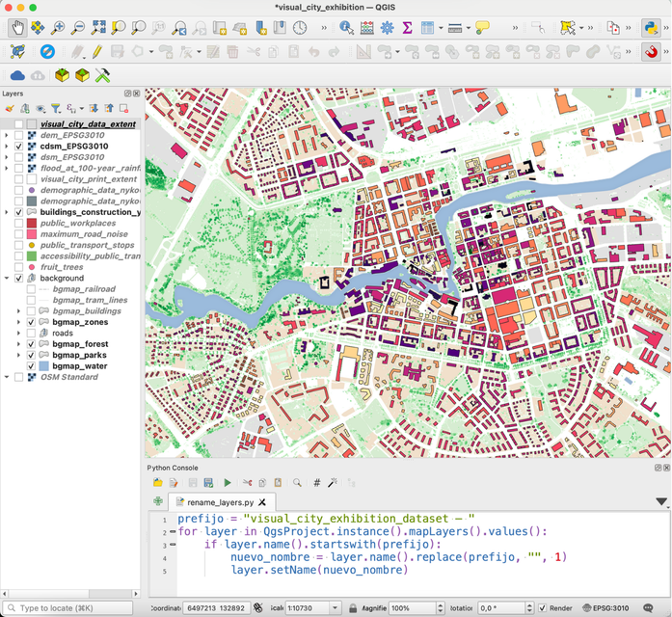This screenshot has width=672, height=617.
Task: Enable the public_workplaces layer checkbox
Action: click(x=18, y=224)
